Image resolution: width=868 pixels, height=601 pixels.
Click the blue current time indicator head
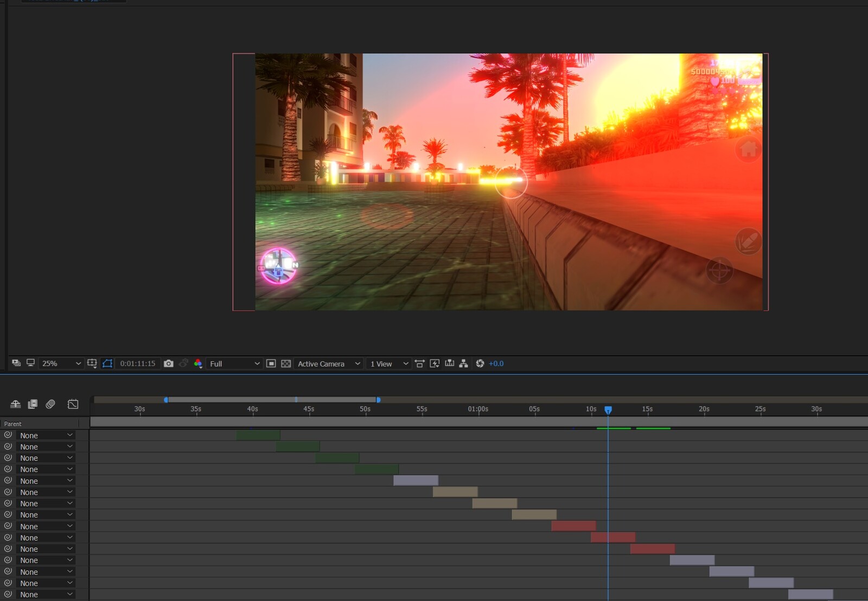608,410
